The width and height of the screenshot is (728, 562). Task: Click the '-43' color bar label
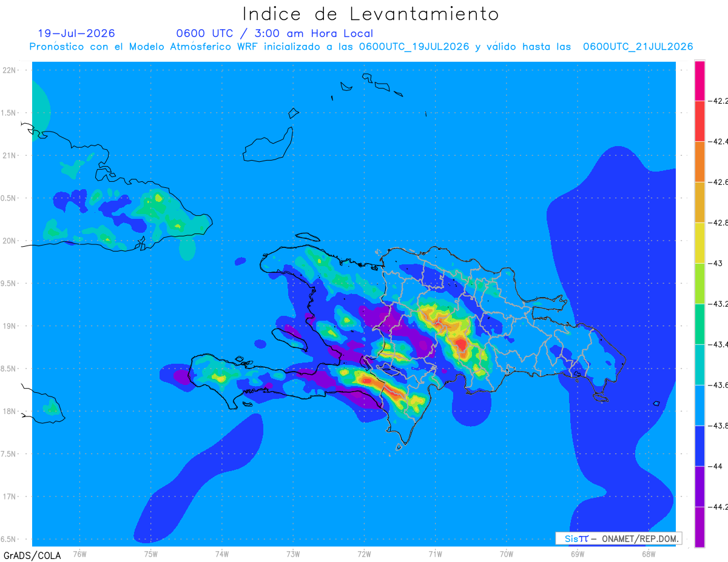[x=715, y=263]
